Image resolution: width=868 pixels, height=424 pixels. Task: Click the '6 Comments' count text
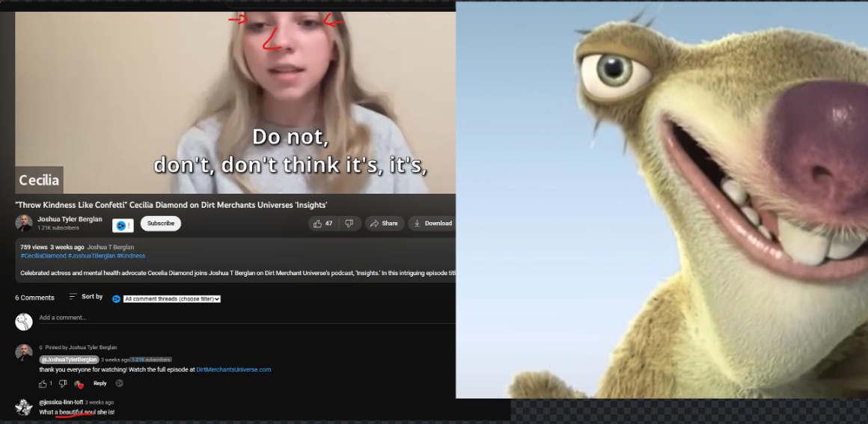coord(35,298)
